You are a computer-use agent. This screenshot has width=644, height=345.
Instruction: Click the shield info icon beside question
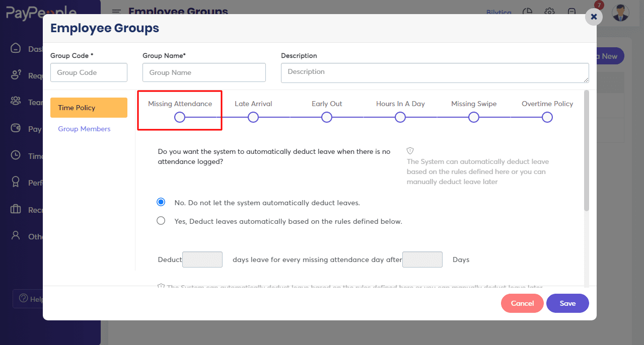tap(410, 151)
